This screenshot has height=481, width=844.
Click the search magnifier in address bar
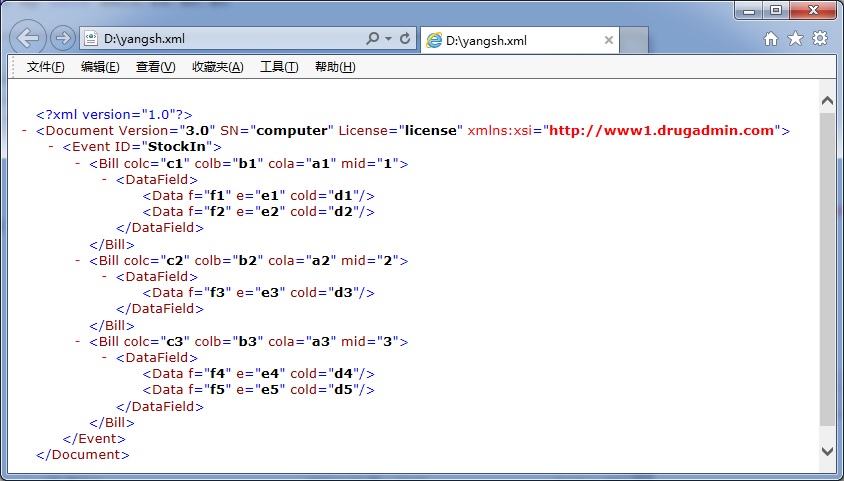click(372, 38)
